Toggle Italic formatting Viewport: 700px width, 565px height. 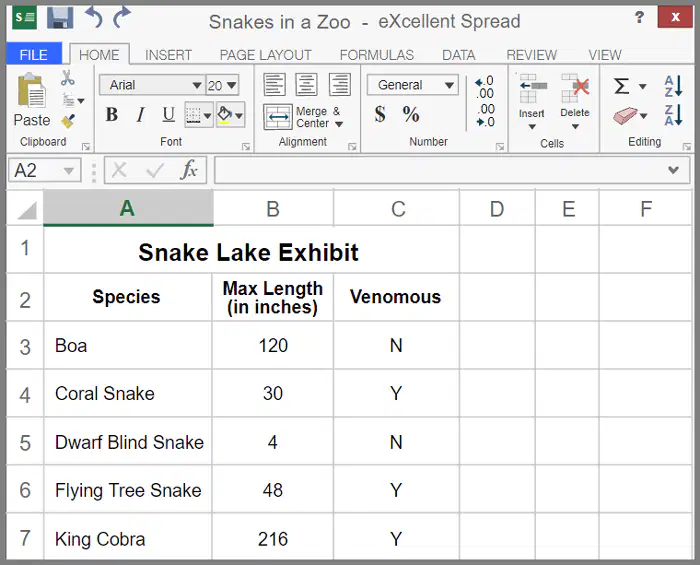point(140,115)
